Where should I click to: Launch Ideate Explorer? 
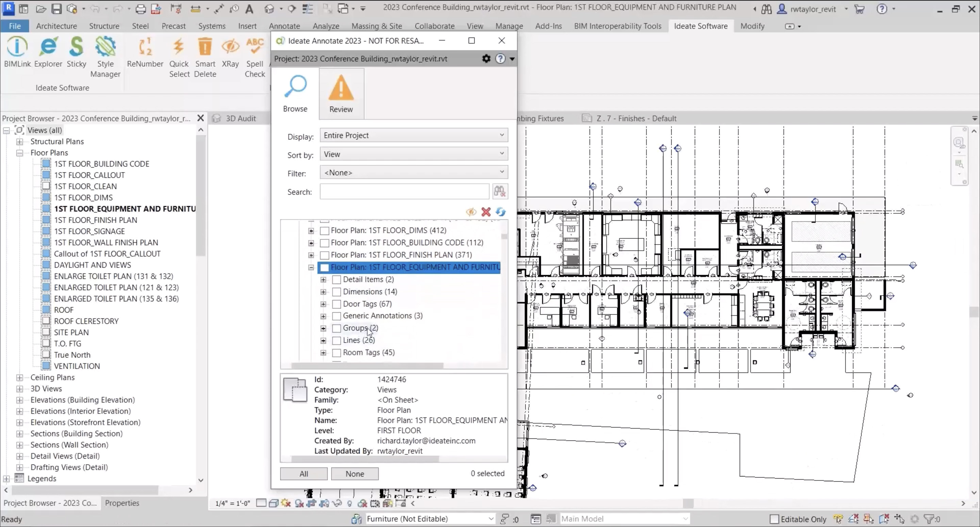click(x=48, y=52)
